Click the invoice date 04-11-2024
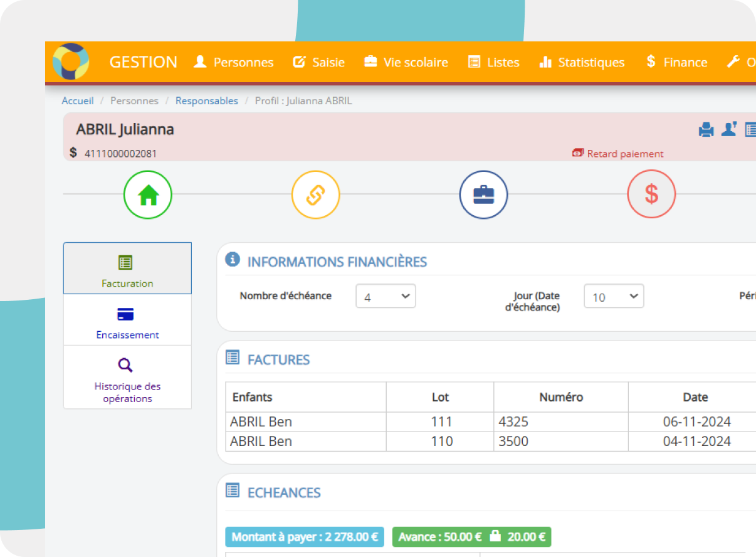756x557 pixels. [697, 441]
